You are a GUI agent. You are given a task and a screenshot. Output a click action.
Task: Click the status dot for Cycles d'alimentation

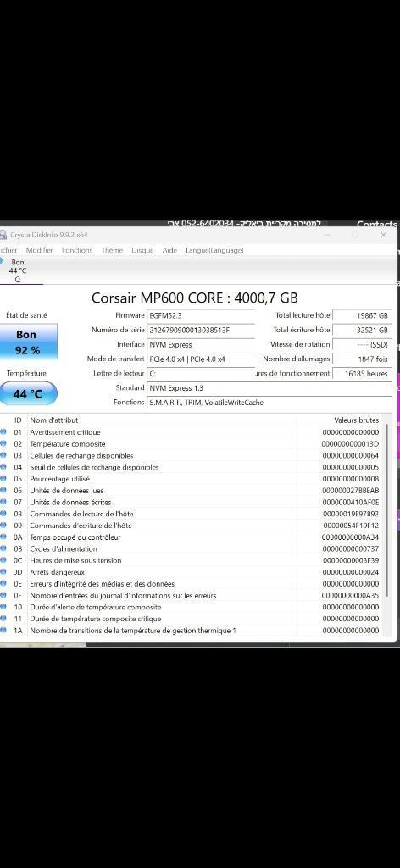pyautogui.click(x=3, y=548)
